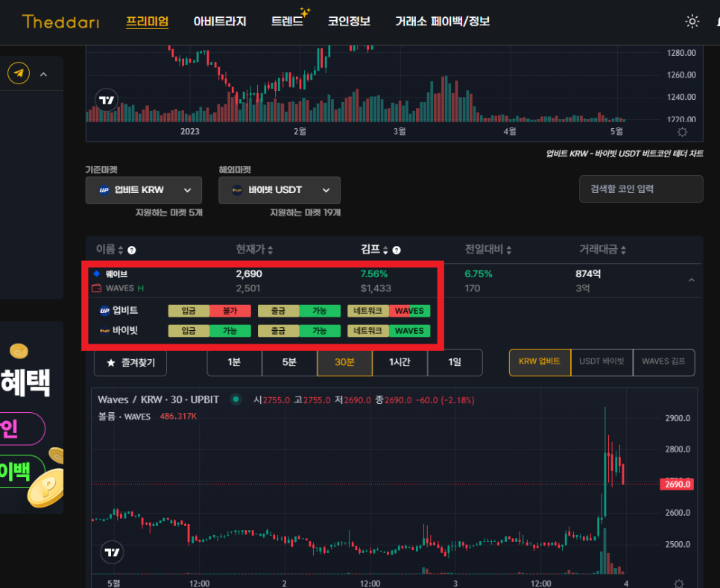Click the 볼륨 WAVES indicator label
This screenshot has width=720, height=588.
(x=124, y=417)
